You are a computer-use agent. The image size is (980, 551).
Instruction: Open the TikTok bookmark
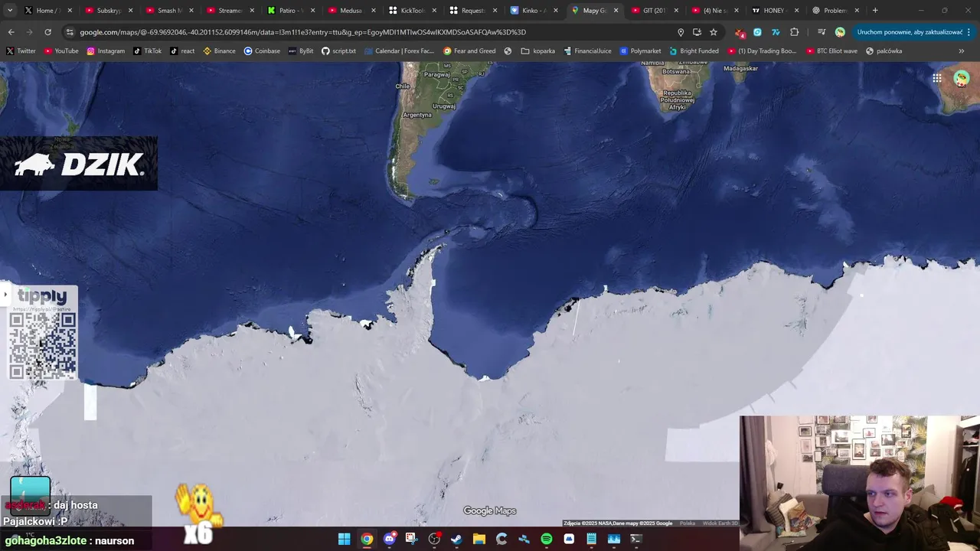tap(148, 51)
